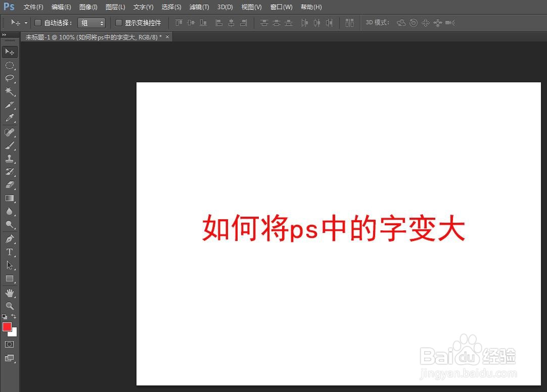Select the Horizontal Type tool
The width and height of the screenshot is (547, 392).
pyautogui.click(x=10, y=252)
